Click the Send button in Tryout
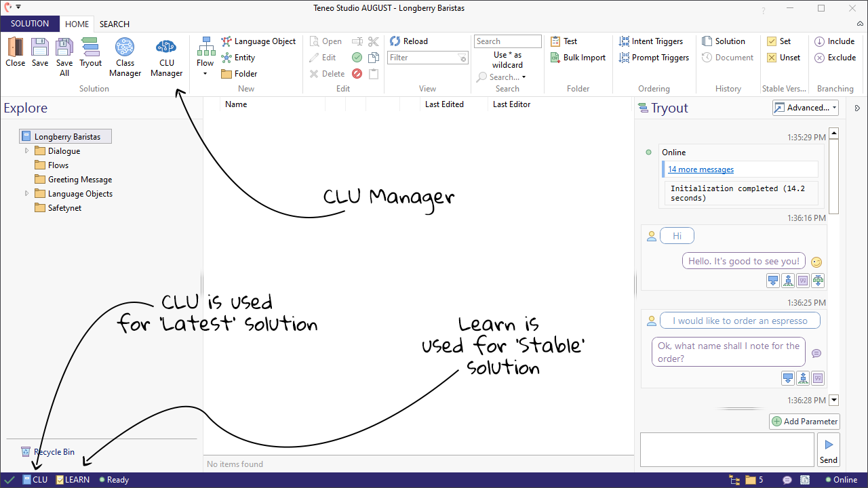Screen dimensions: 868x488 [x=828, y=450]
